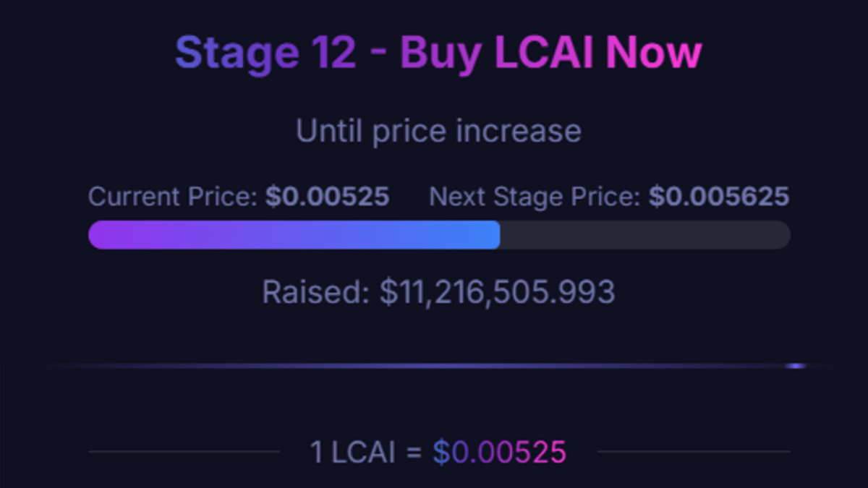Select the "Raised:" label
The image size is (868, 488).
click(x=315, y=291)
